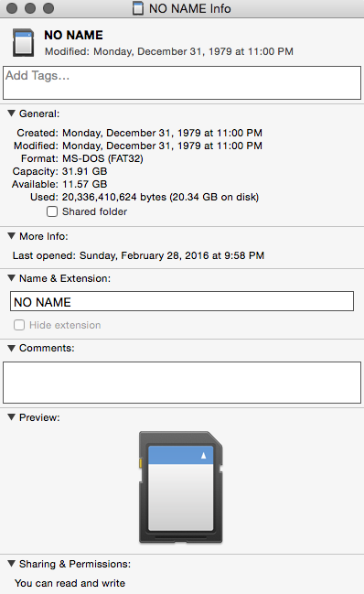The height and width of the screenshot is (594, 364).
Task: Click the title bar document proxy icon
Action: [x=138, y=8]
